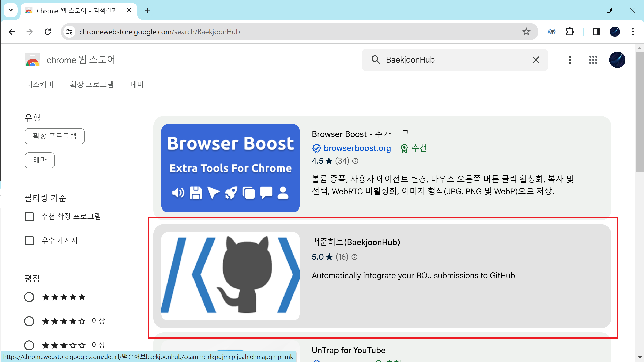Enable the 추천 확장 프로그램 checkbox
This screenshot has width=644, height=362.
click(x=29, y=217)
